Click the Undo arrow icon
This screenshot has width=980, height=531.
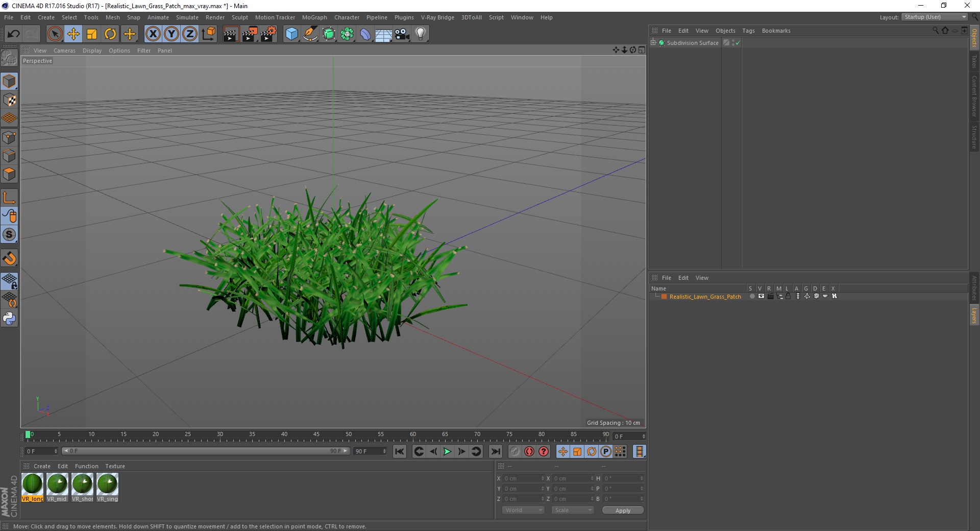click(13, 34)
